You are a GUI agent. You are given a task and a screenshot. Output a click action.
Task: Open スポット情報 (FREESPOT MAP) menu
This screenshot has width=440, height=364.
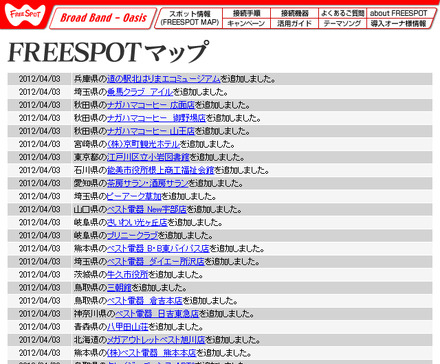(x=189, y=18)
